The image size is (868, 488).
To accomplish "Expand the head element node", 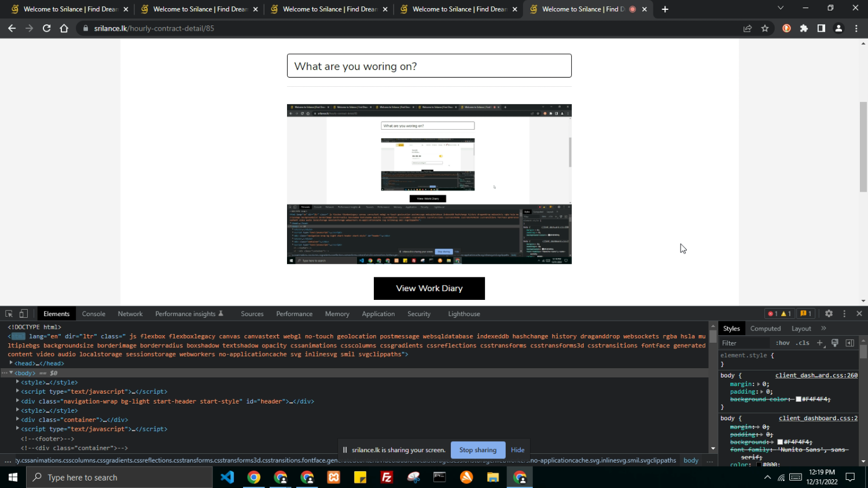I will pyautogui.click(x=11, y=364).
